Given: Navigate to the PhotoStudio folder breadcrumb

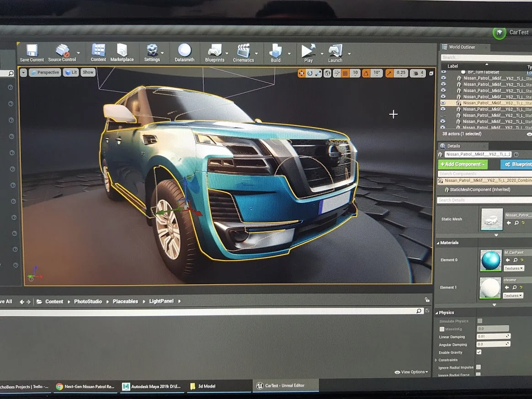Looking at the screenshot, I should 88,301.
